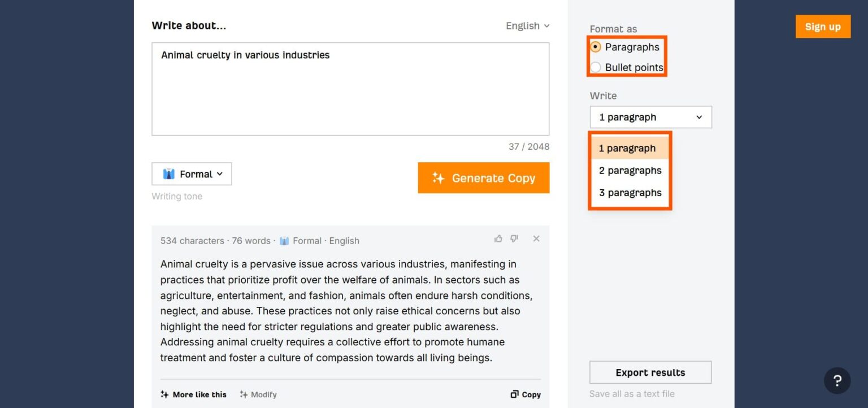This screenshot has height=408, width=868.
Task: Select the Paragraphs radio button
Action: pos(596,47)
